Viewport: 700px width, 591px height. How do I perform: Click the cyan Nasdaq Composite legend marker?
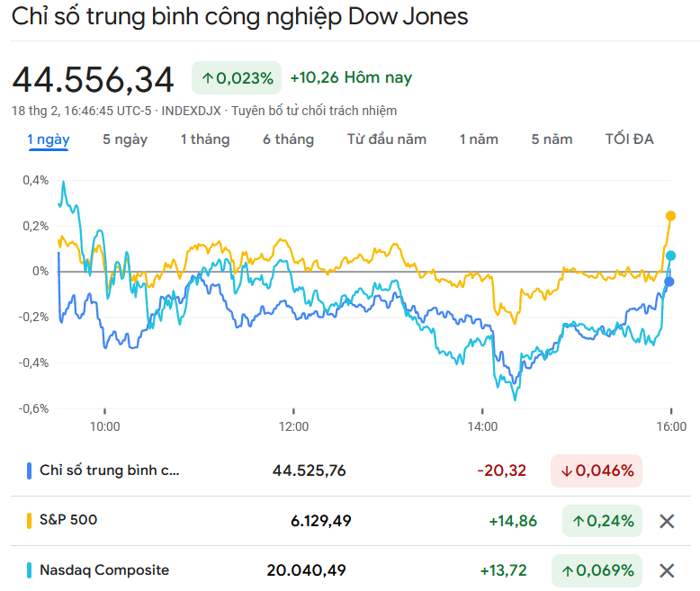[30, 570]
